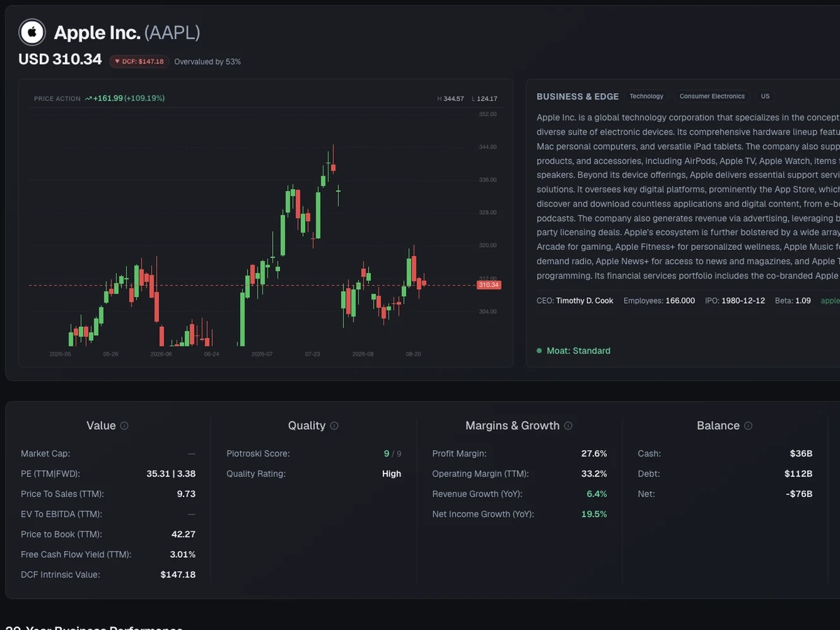840x630 pixels.
Task: Click the Price To Sales value 9.73
Action: (x=186, y=493)
